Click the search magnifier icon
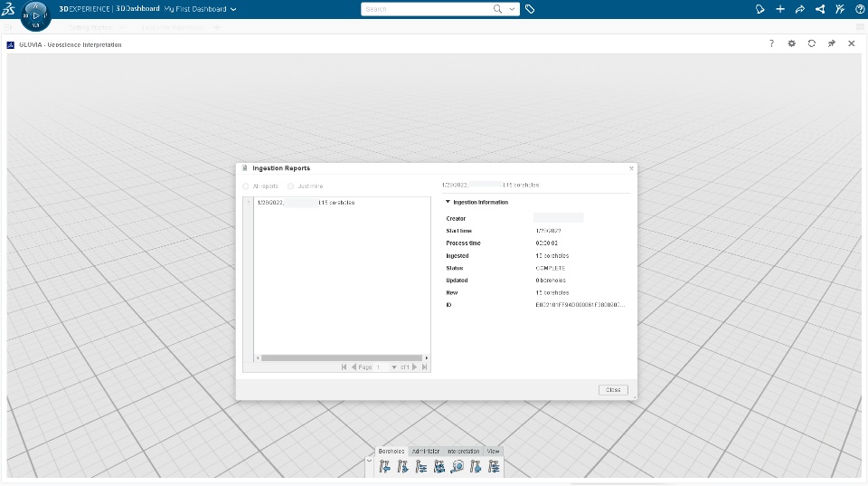Screen dimensions: 868x486 [497, 9]
